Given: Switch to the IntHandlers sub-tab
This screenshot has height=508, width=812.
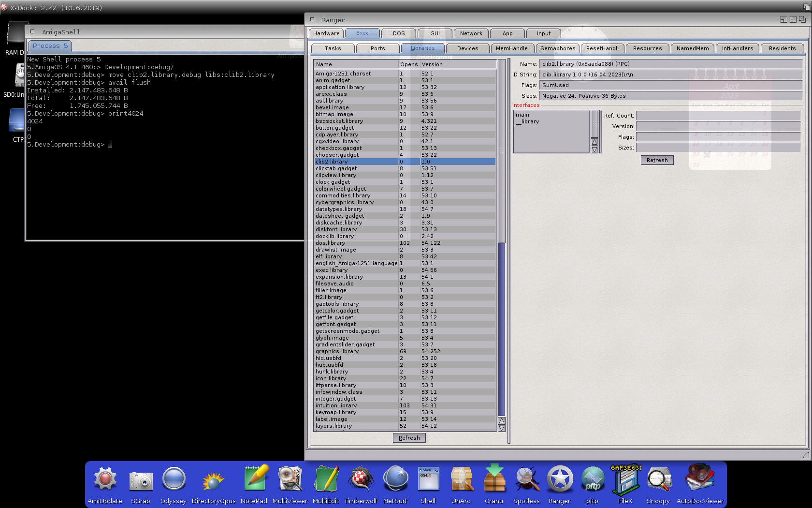Looking at the screenshot, I should tap(737, 48).
